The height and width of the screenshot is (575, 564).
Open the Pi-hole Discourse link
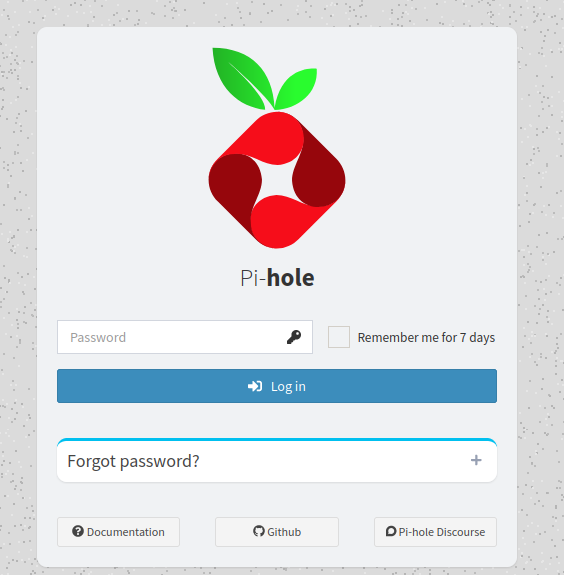point(435,532)
